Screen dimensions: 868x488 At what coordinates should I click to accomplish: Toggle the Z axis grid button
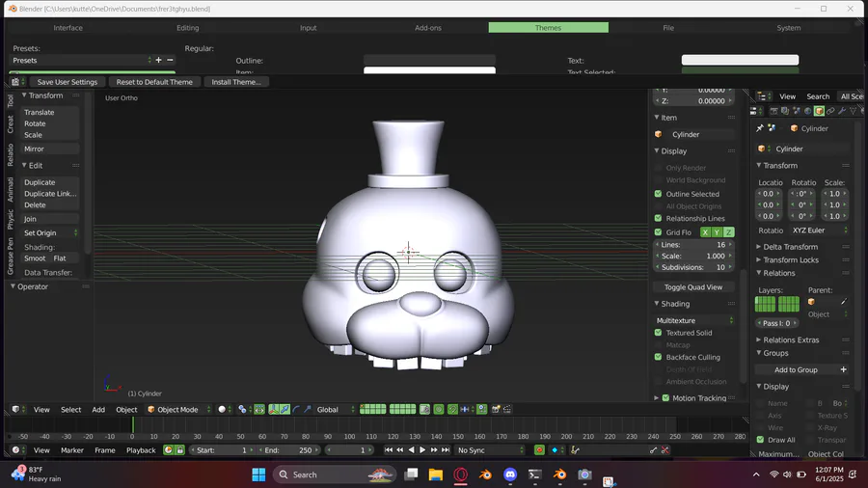point(728,232)
